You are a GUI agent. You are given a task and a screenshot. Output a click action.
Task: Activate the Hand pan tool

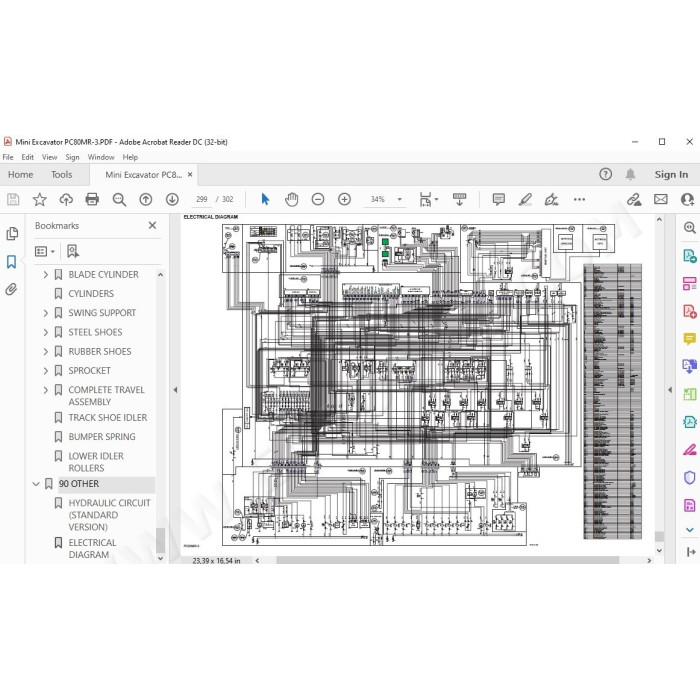tap(292, 199)
